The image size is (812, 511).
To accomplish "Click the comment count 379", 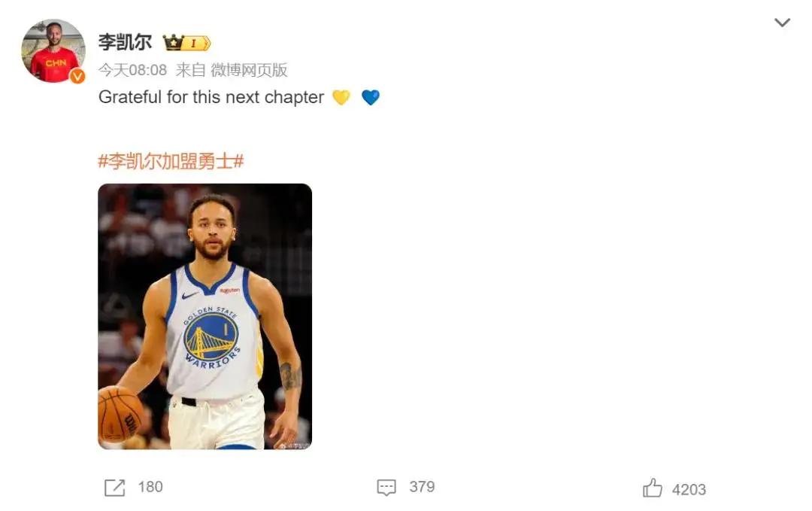I will tap(422, 487).
